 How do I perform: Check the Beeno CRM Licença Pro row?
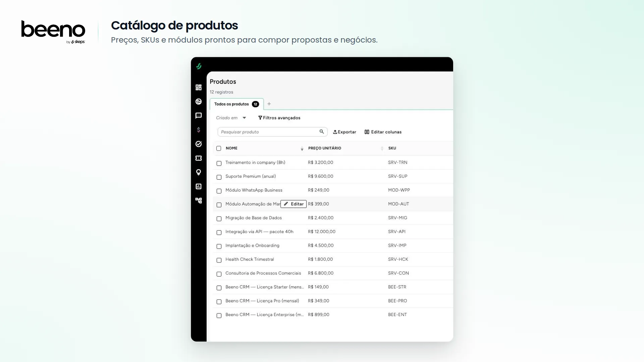tap(219, 302)
